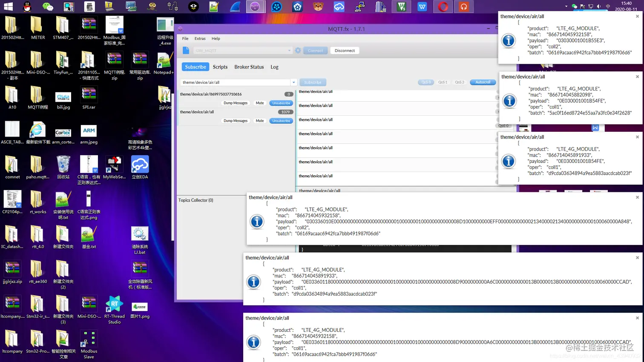644x362 pixels.
Task: Open WeChat from the taskbar
Action: tap(48, 6)
